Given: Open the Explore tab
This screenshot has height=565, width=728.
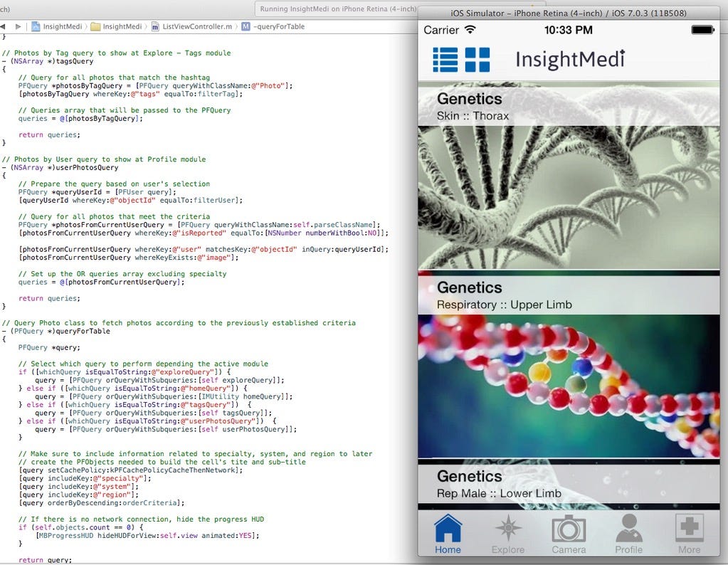Looking at the screenshot, I should click(x=508, y=534).
